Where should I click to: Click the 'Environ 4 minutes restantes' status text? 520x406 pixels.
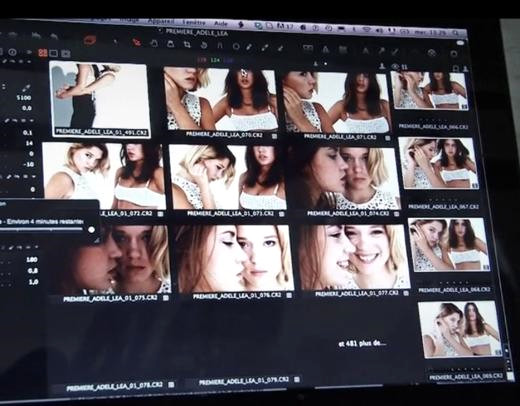coord(46,221)
